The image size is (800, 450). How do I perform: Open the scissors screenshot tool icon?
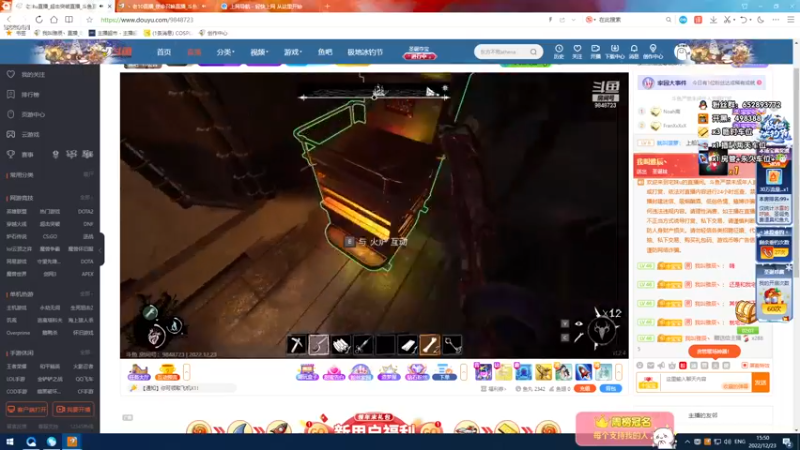pos(728,19)
